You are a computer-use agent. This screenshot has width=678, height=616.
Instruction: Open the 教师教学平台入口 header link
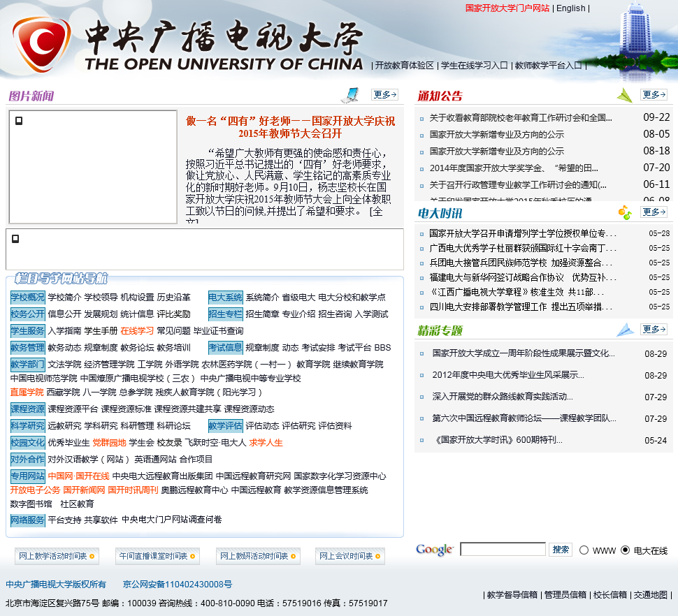pyautogui.click(x=548, y=65)
